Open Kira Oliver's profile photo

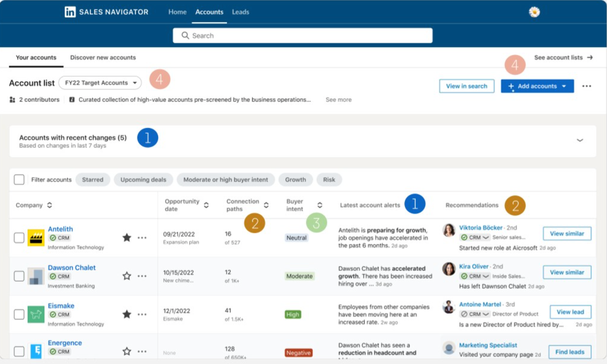click(449, 269)
